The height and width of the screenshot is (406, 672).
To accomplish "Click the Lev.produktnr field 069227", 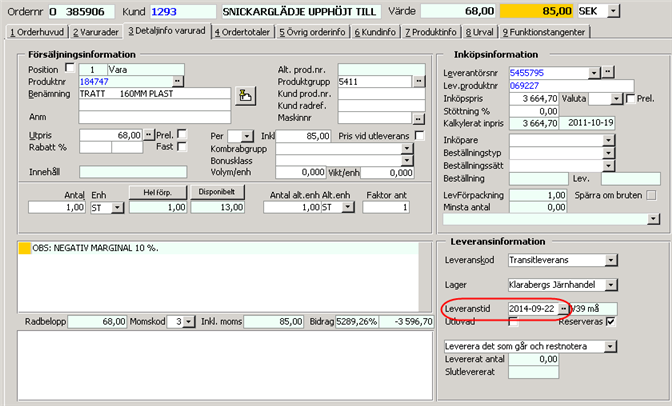I will [x=571, y=86].
